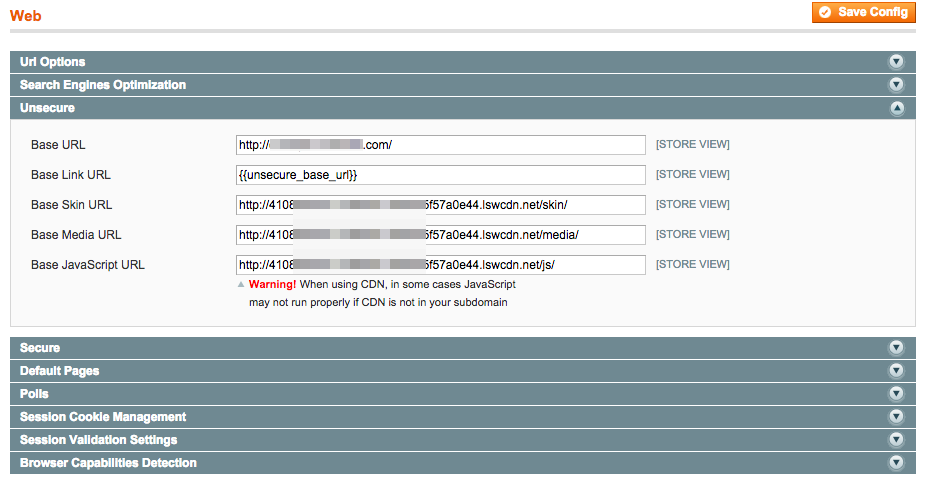Image resolution: width=929 pixels, height=489 pixels.
Task: Click the Base Link URL input field
Action: click(440, 175)
